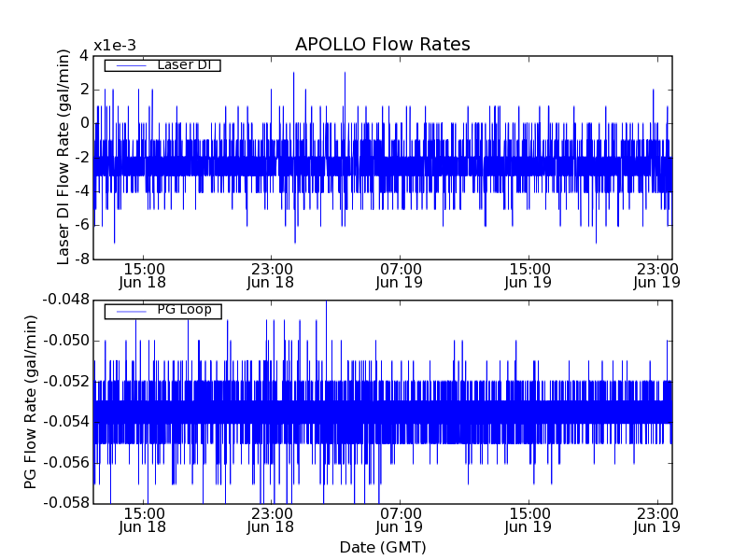The image size is (747, 560).
Task: Click y-axis tick -6 on Laser DI plot
Action: coord(80,225)
